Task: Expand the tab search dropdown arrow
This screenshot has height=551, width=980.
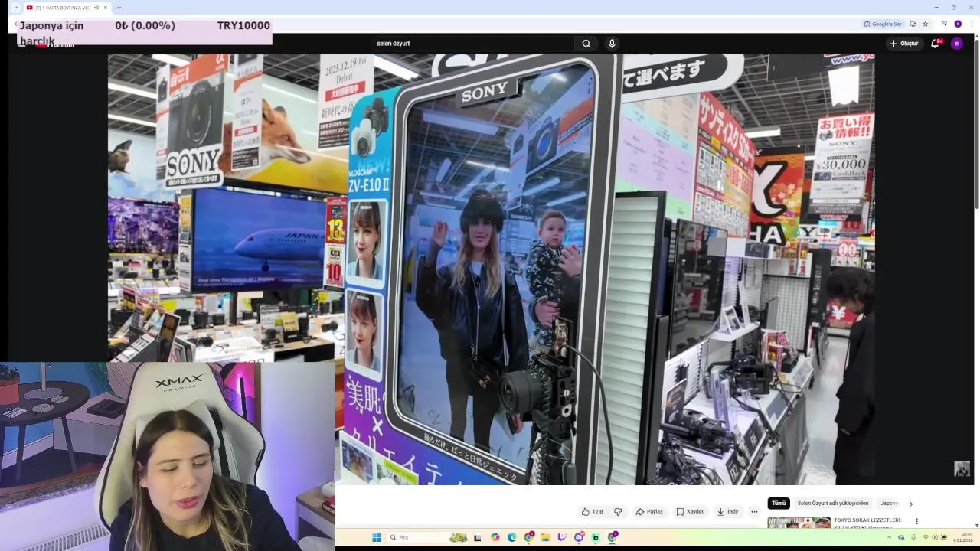Action: point(15,8)
